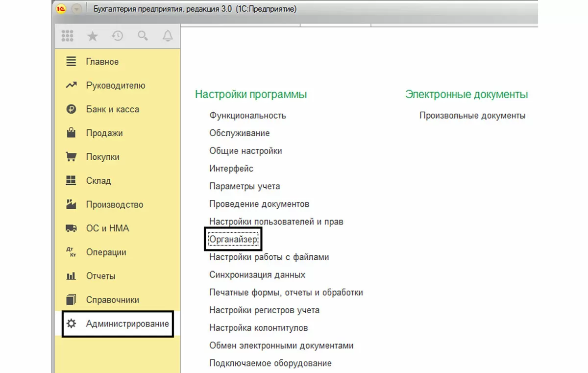Open Настройки пользователей и прав
Screen dimensions: 588x373
(276, 222)
